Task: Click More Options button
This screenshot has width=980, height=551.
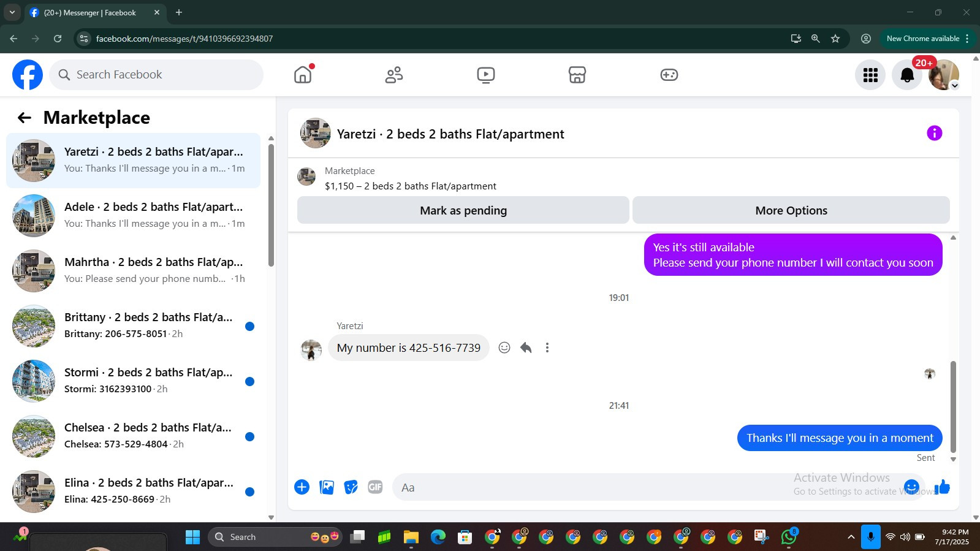Action: tap(791, 210)
